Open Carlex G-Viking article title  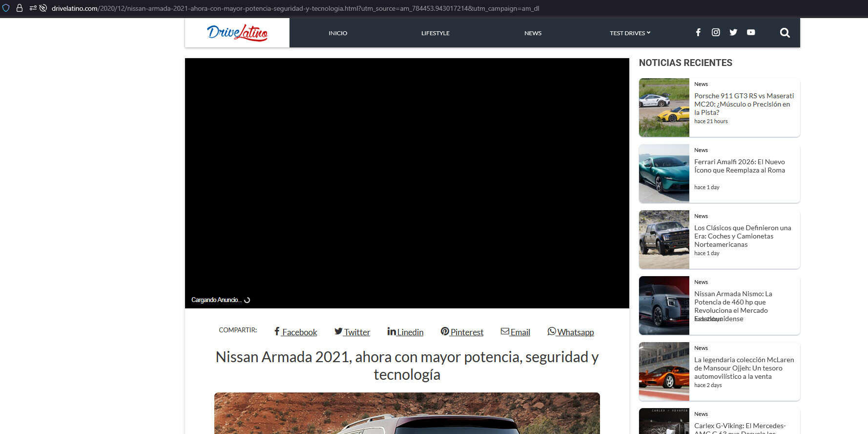tap(740, 428)
